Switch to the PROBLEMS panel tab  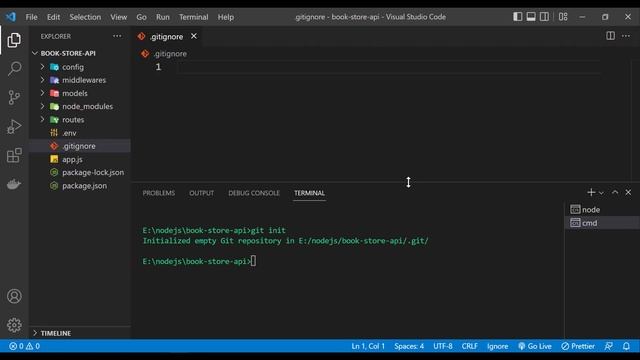[159, 193]
